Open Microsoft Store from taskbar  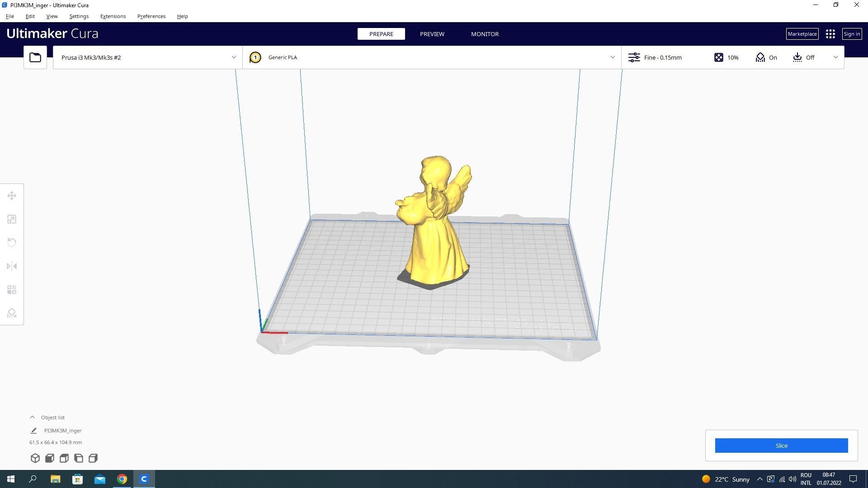pyautogui.click(x=77, y=479)
